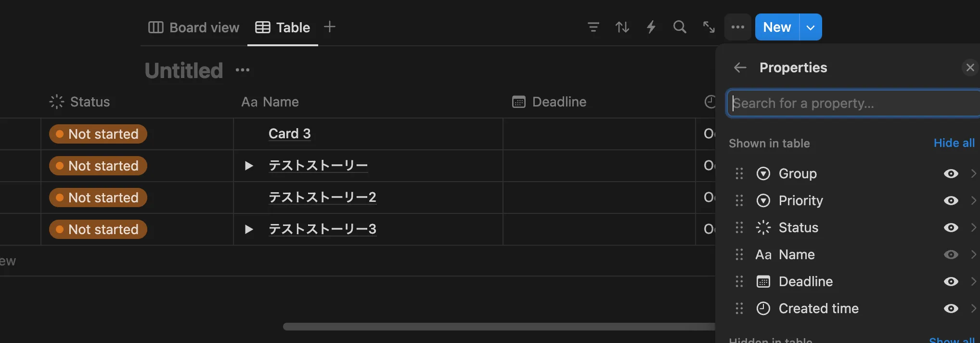This screenshot has width=980, height=343.
Task: Click the sort arrows icon
Action: 622,27
